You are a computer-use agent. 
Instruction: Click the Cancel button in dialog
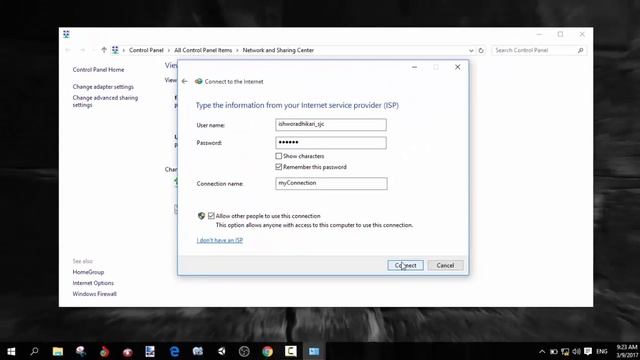[445, 265]
